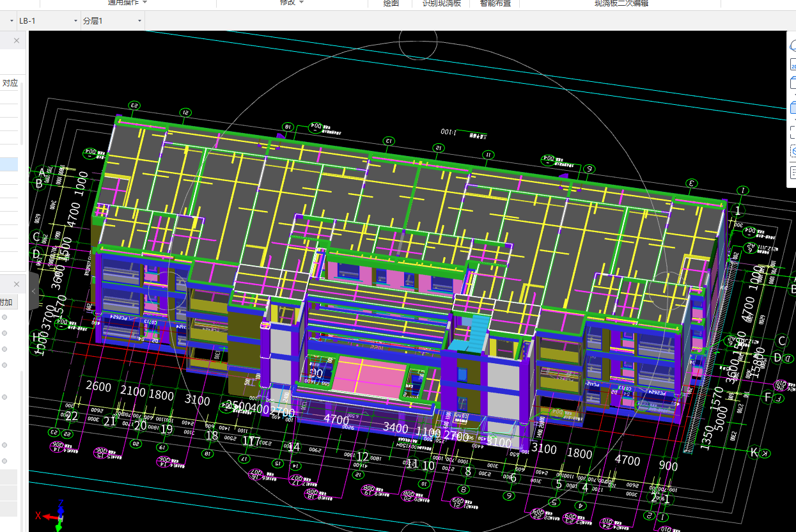Click the top handle circle of orbit ring

[x=418, y=40]
